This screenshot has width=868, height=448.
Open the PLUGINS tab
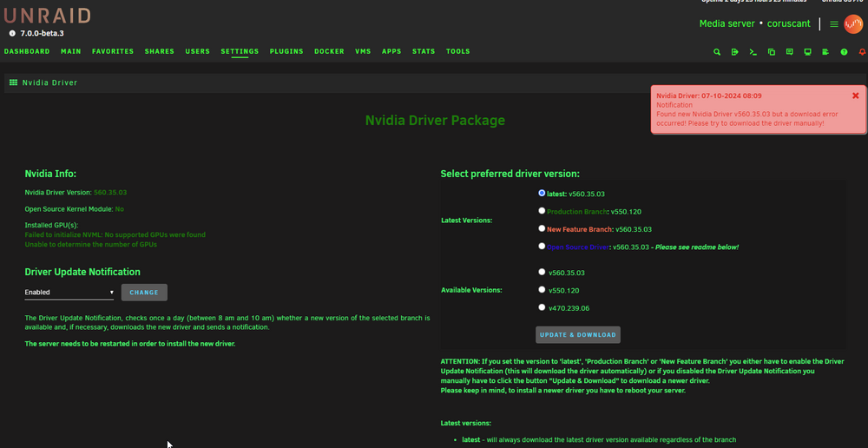286,51
